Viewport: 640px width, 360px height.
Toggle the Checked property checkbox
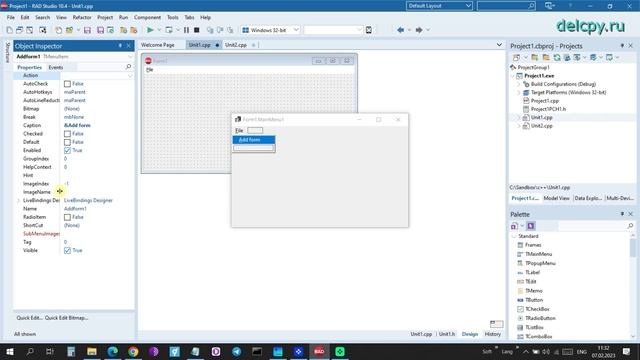tap(67, 134)
